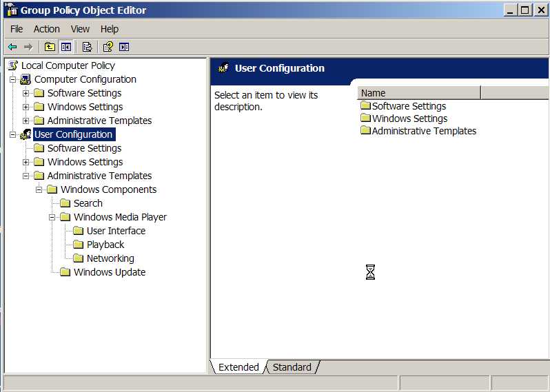
Task: Close the Group Policy Object Editor window
Action: [x=541, y=10]
